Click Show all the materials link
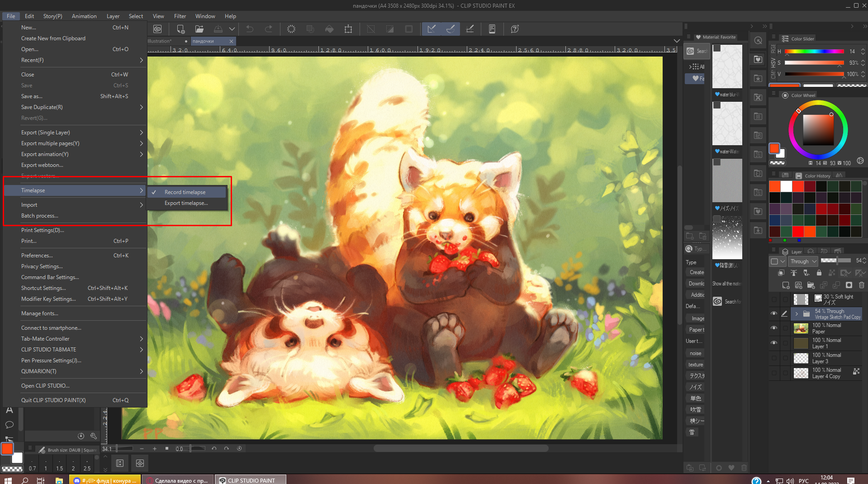The height and width of the screenshot is (484, 868). pyautogui.click(x=726, y=284)
